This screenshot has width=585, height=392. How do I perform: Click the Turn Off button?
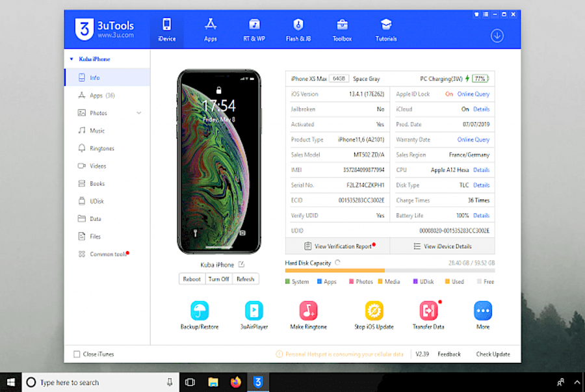[x=218, y=279]
